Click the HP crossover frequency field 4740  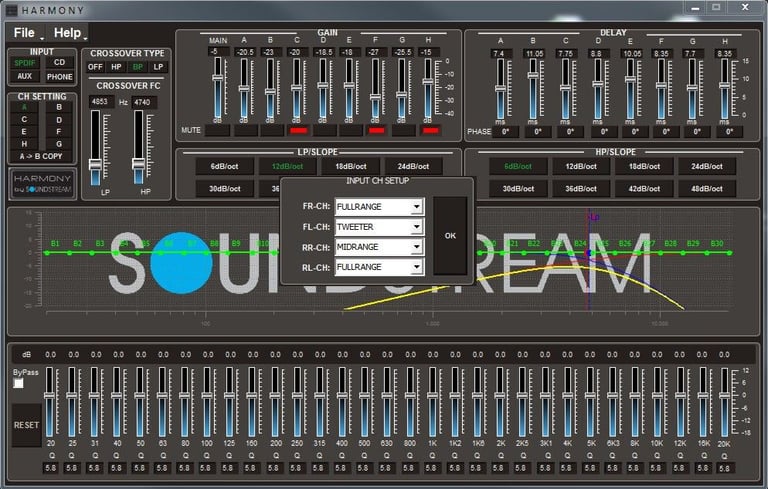click(x=144, y=102)
